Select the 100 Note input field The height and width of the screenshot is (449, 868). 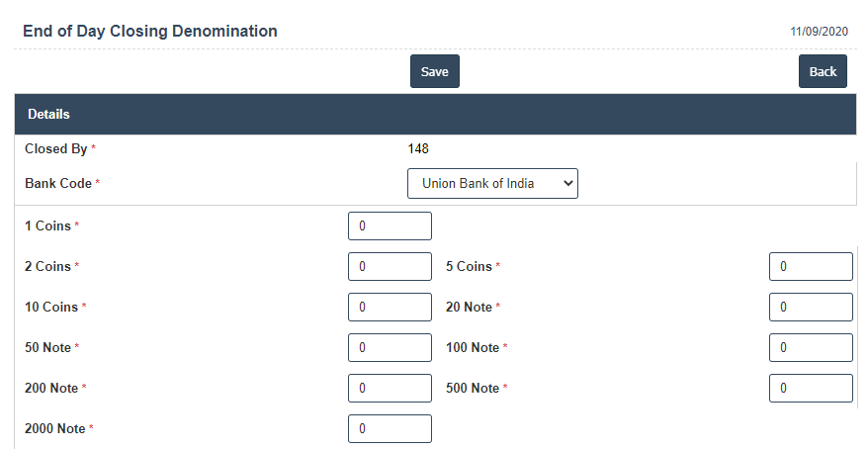pos(811,347)
